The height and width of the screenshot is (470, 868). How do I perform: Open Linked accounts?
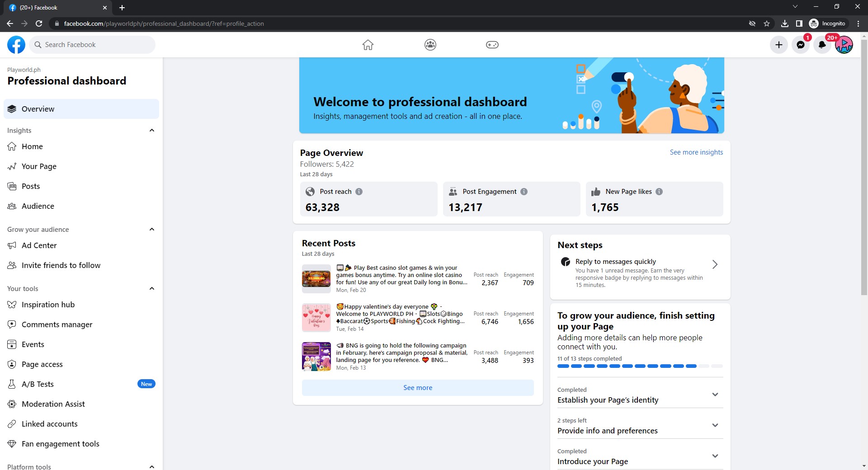pos(81,424)
